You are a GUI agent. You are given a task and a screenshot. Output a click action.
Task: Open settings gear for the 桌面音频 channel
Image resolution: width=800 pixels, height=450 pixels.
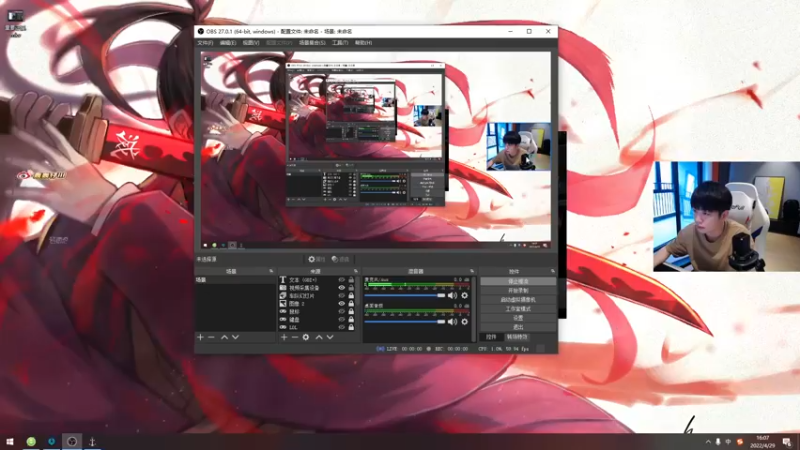point(464,322)
